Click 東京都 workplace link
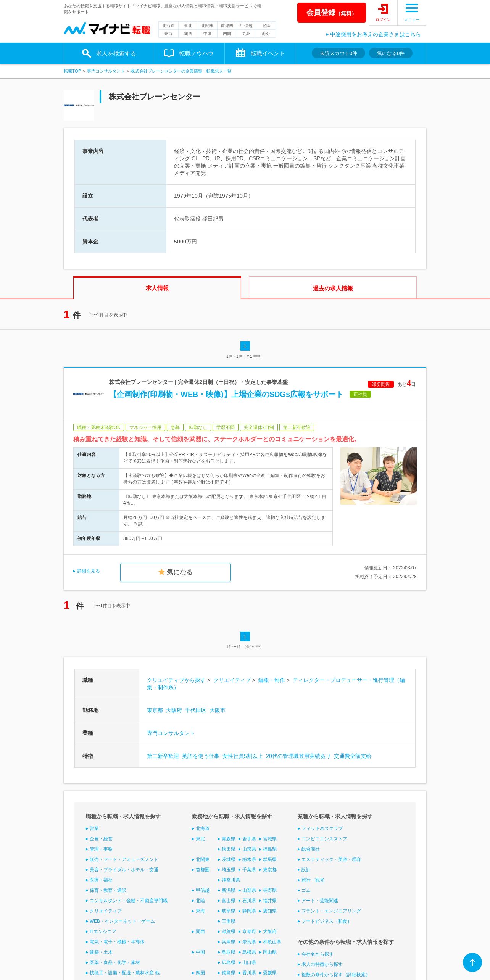The image size is (490, 980). point(155,710)
